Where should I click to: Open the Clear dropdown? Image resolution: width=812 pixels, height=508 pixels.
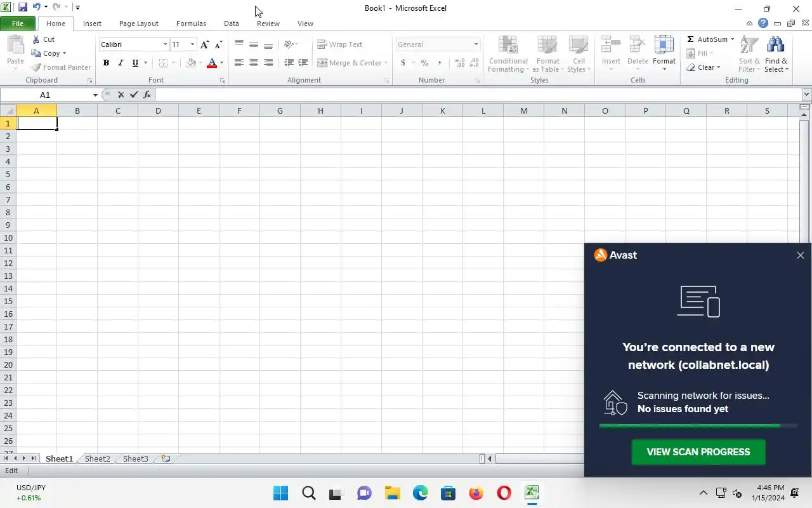704,67
